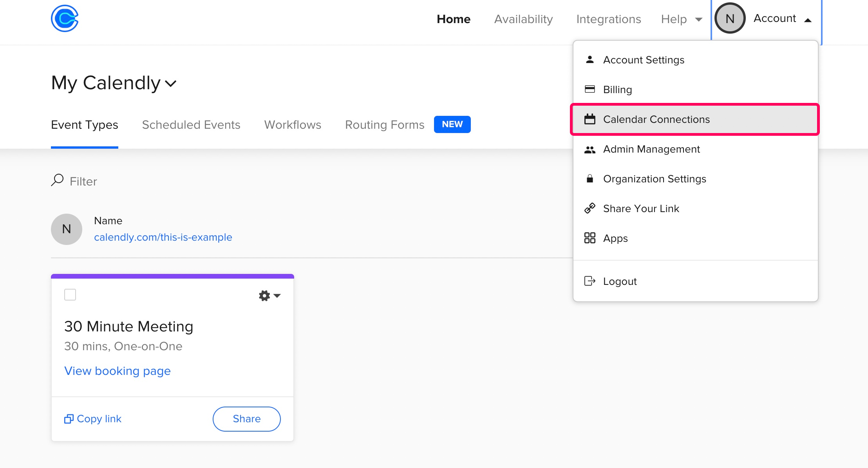This screenshot has height=468, width=868.
Task: Switch to the Workflows tab
Action: pos(293,125)
